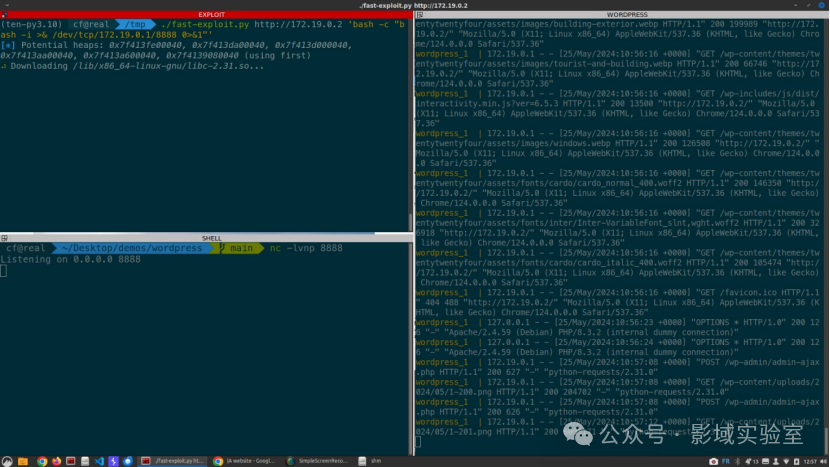Click the '~/Desktop/demos/wordpress' prompt path
The height and width of the screenshot is (467, 830).
131,248
